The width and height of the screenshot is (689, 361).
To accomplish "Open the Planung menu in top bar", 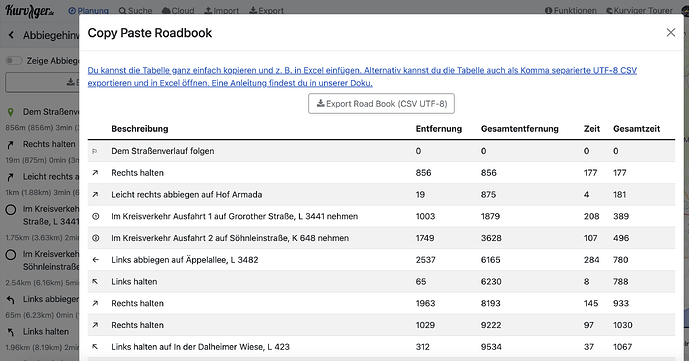I will tap(89, 11).
